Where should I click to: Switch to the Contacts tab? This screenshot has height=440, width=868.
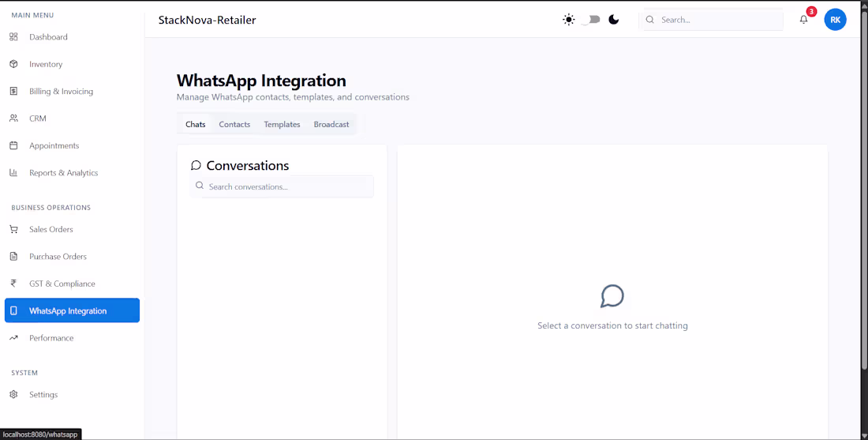234,124
